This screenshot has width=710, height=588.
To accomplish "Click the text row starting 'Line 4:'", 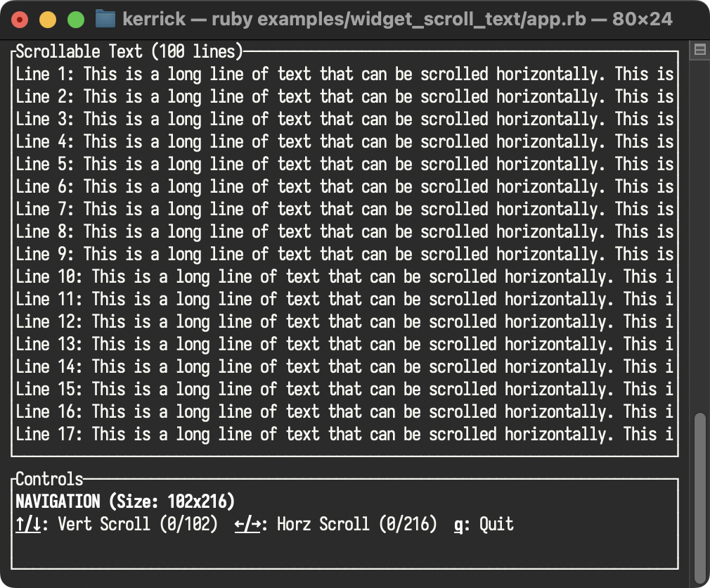I will (x=344, y=141).
